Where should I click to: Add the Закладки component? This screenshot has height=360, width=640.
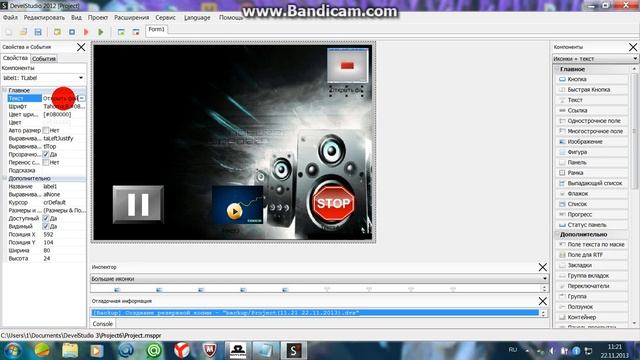click(592, 265)
